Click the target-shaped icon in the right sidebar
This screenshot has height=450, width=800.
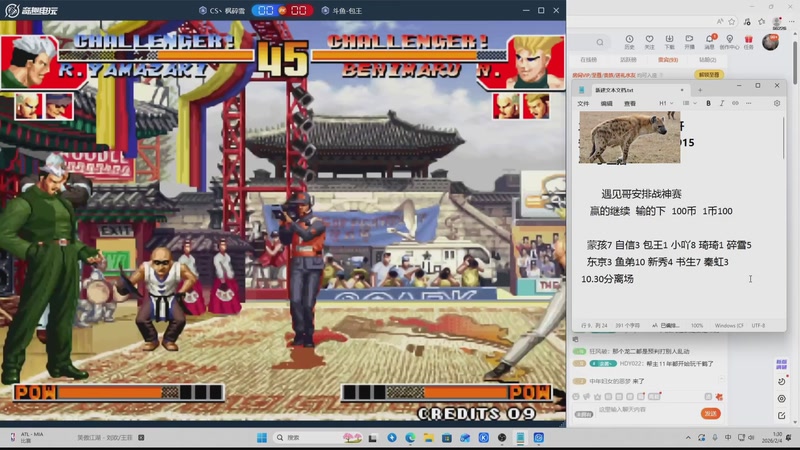pyautogui.click(x=781, y=398)
